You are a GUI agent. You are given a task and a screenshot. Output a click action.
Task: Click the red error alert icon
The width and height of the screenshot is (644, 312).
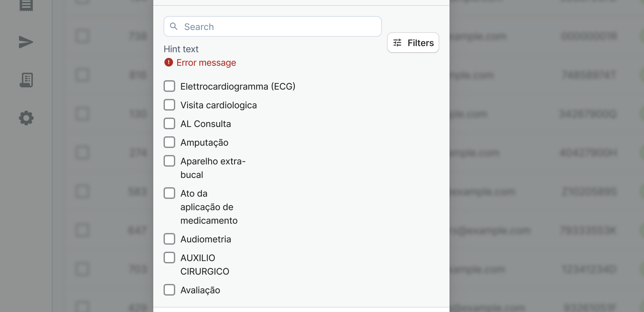[168, 62]
